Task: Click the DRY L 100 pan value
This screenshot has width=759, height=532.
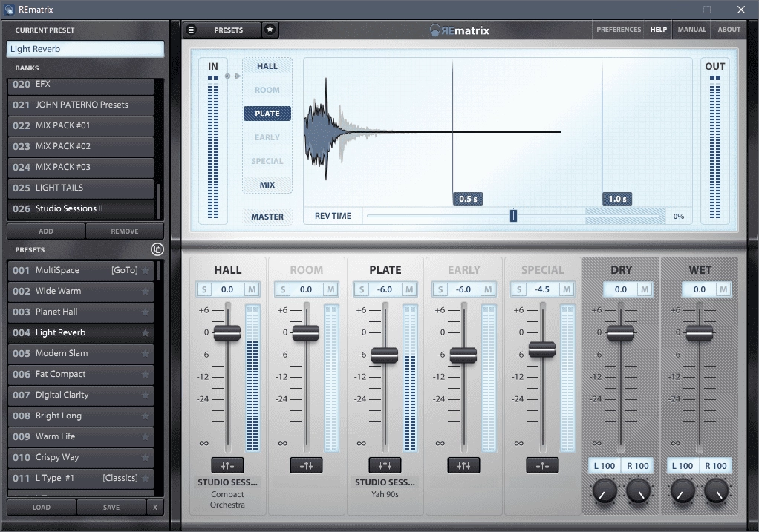Action: point(604,466)
